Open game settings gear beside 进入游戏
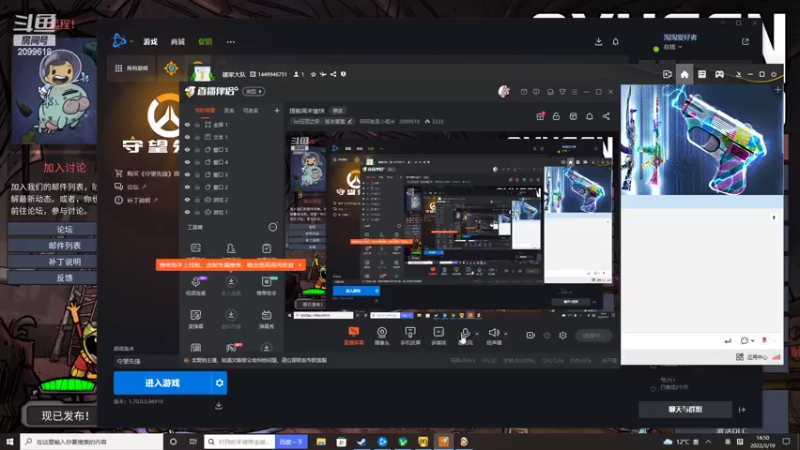The width and height of the screenshot is (800, 450). tap(219, 383)
